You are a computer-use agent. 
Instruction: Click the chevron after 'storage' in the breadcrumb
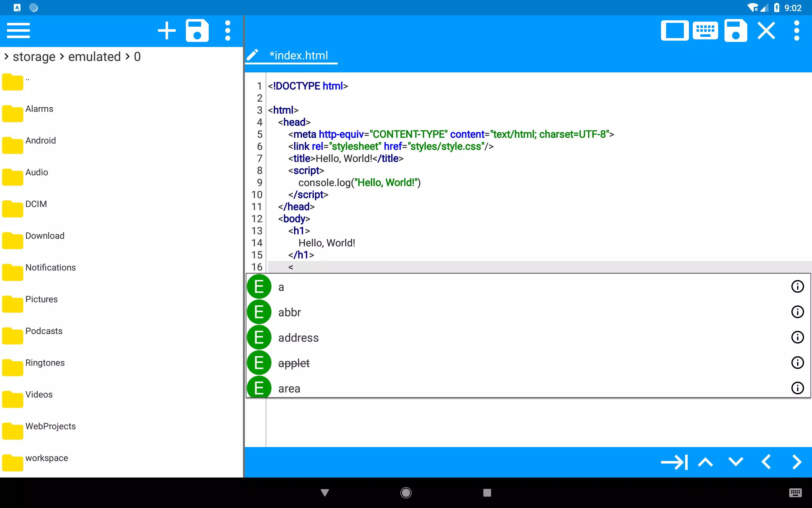[x=62, y=57]
